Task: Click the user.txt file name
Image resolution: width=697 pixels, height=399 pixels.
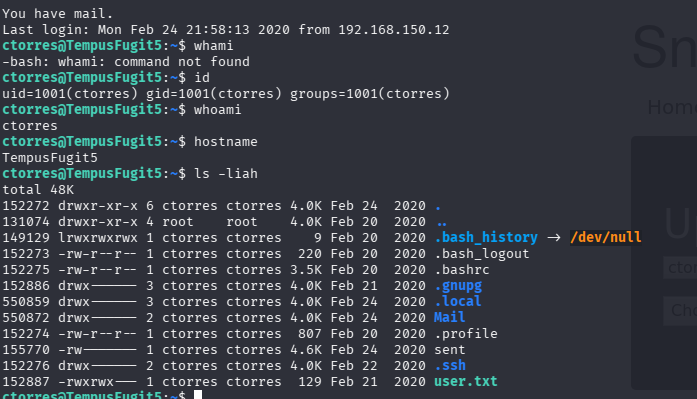Action: point(465,382)
